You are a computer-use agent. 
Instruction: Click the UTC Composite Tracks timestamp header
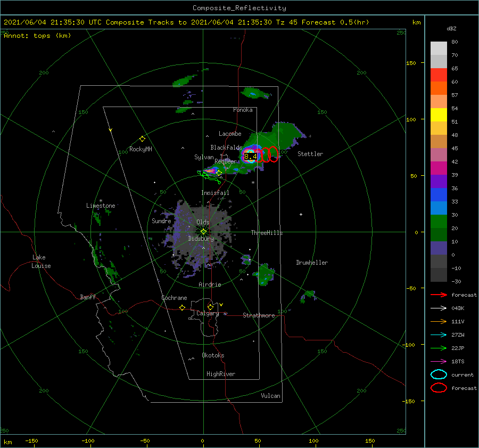pyautogui.click(x=186, y=22)
